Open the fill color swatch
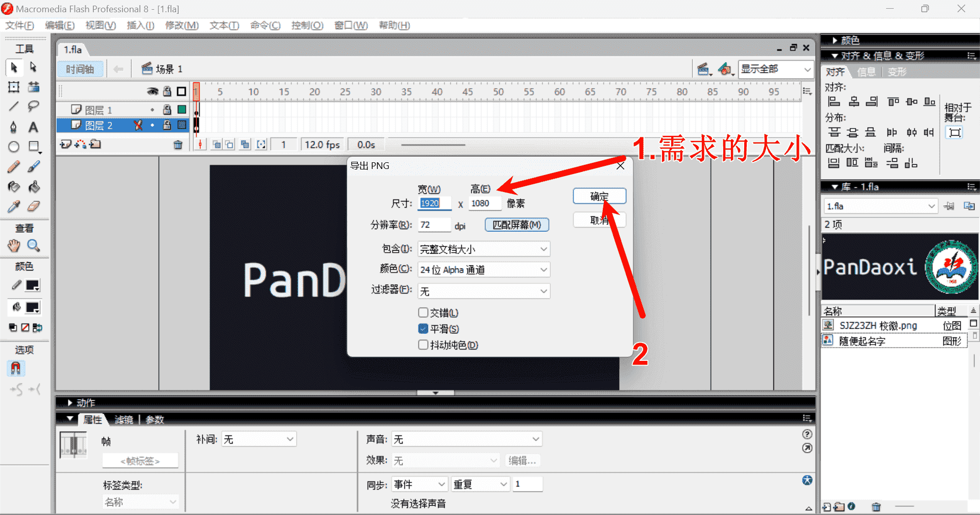 click(33, 307)
